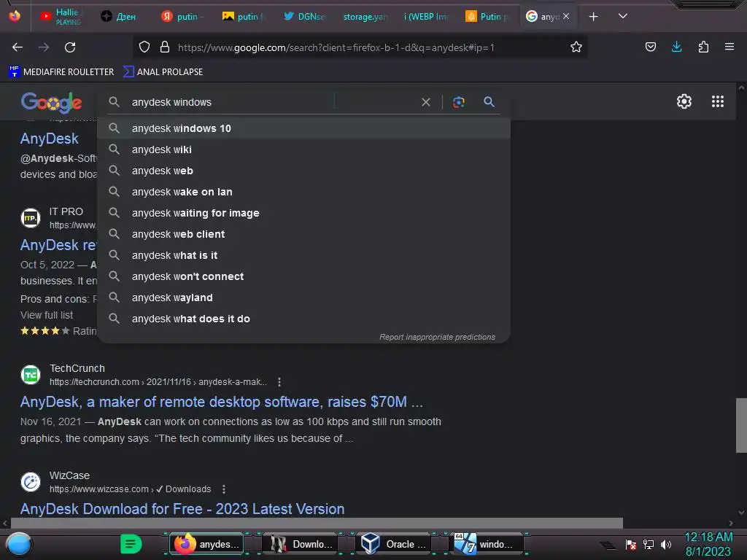747x560 pixels.
Task: Select suggestion anydesk what does it do
Action: 303,319
